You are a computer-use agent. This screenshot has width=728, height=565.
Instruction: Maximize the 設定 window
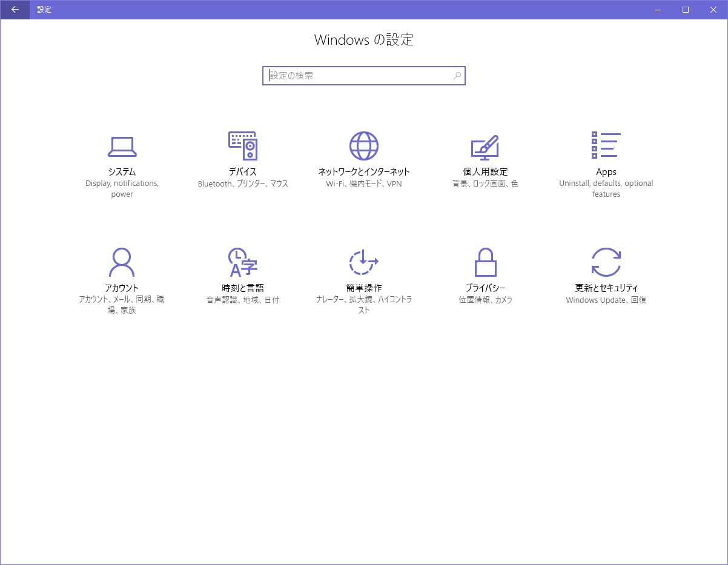pos(686,10)
